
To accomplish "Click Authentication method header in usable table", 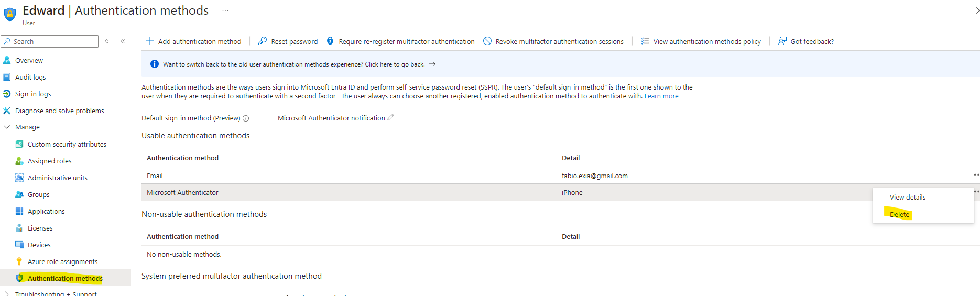I will coord(182,158).
